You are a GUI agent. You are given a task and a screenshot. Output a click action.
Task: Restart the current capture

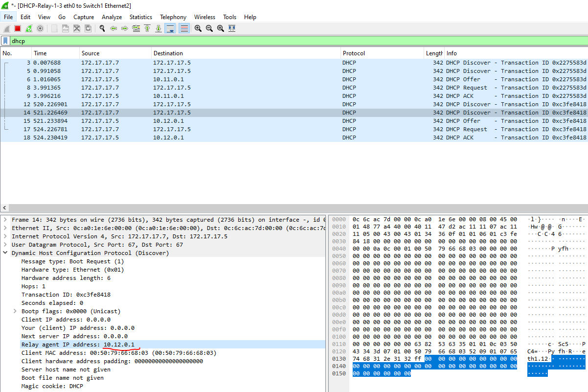[x=29, y=28]
